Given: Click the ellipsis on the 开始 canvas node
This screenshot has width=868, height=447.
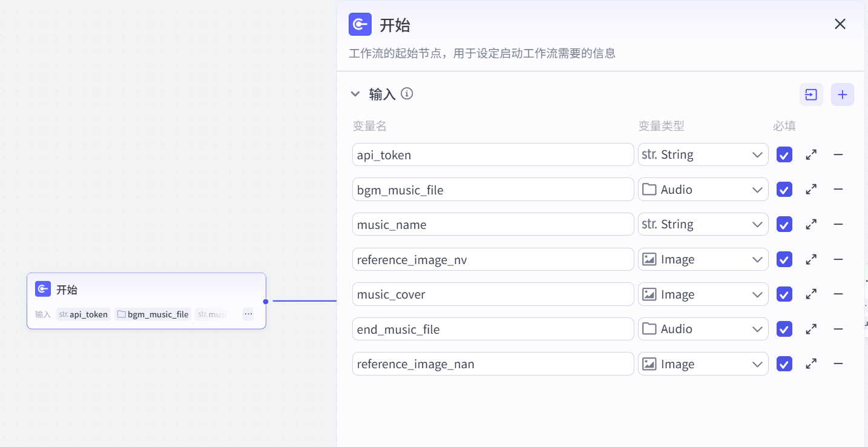Looking at the screenshot, I should coord(248,314).
